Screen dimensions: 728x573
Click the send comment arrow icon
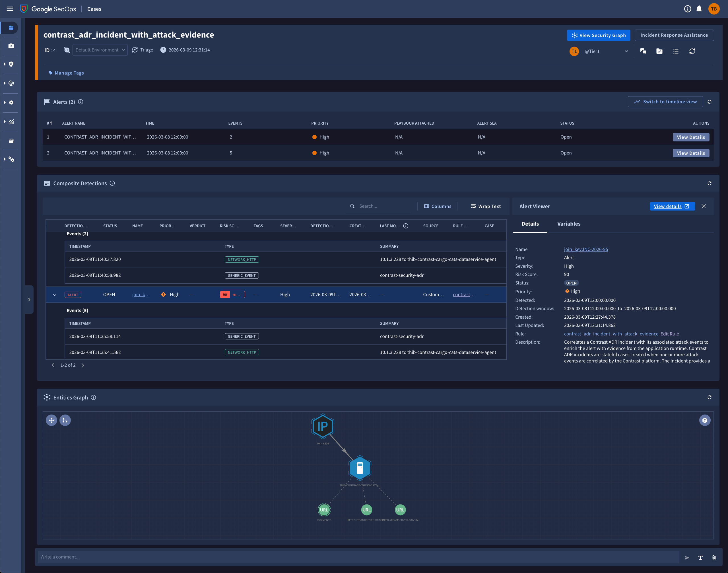tap(687, 558)
